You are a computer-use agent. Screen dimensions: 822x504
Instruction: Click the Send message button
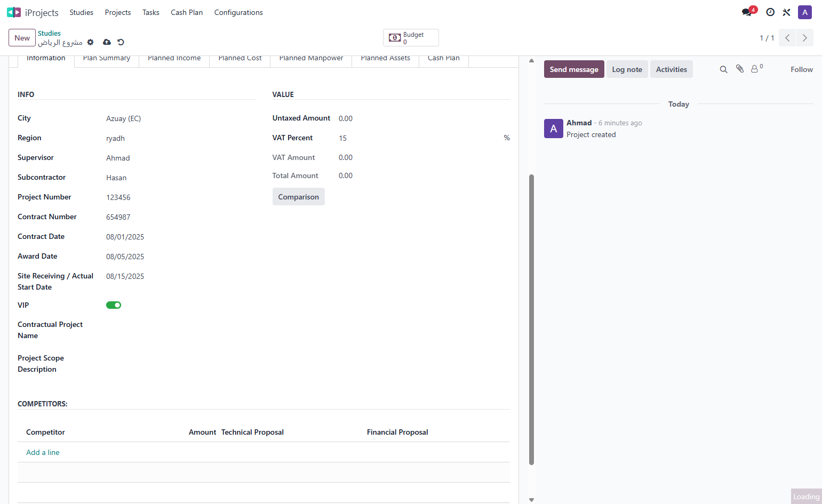tap(574, 69)
